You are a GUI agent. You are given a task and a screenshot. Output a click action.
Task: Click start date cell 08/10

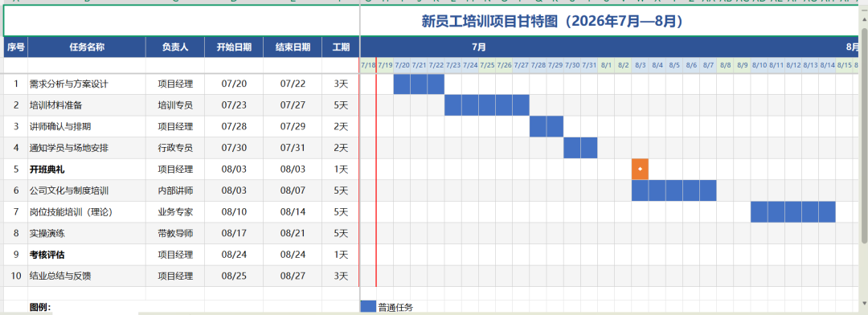234,212
